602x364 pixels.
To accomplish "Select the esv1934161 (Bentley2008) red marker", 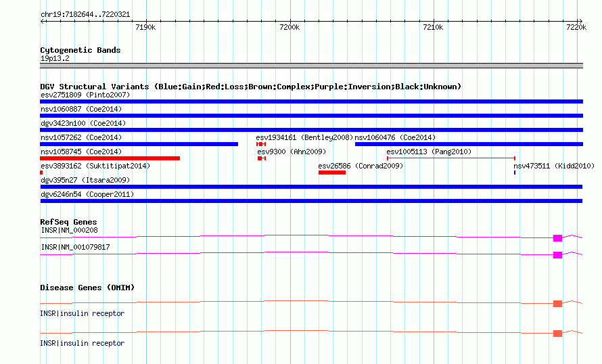I will 261,144.
